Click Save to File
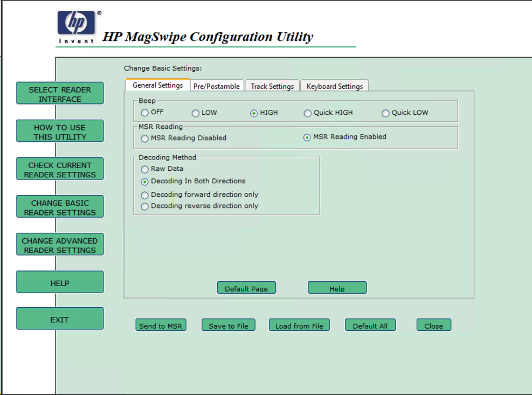This screenshot has width=532, height=395. [x=229, y=325]
